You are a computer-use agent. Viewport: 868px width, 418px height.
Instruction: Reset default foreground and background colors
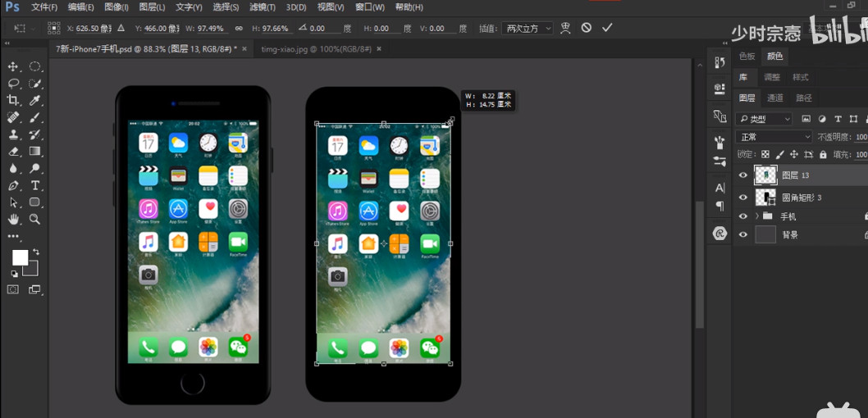[14, 274]
